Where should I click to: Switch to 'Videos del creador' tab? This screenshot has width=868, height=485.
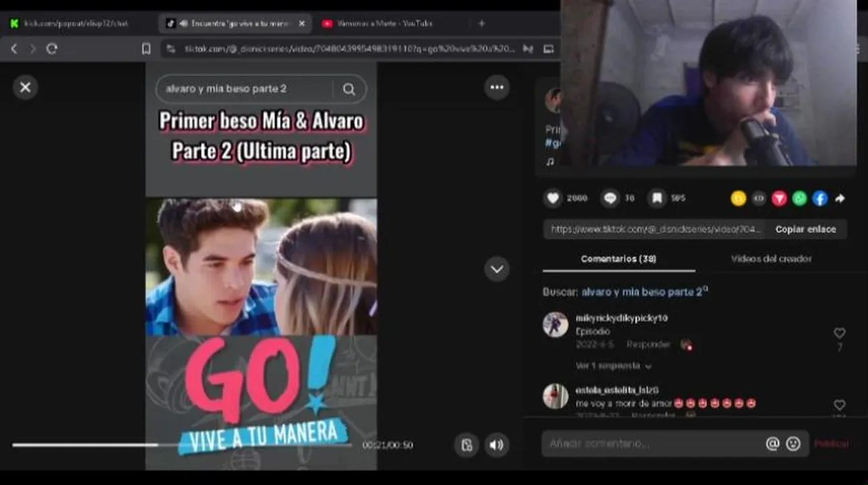click(771, 259)
